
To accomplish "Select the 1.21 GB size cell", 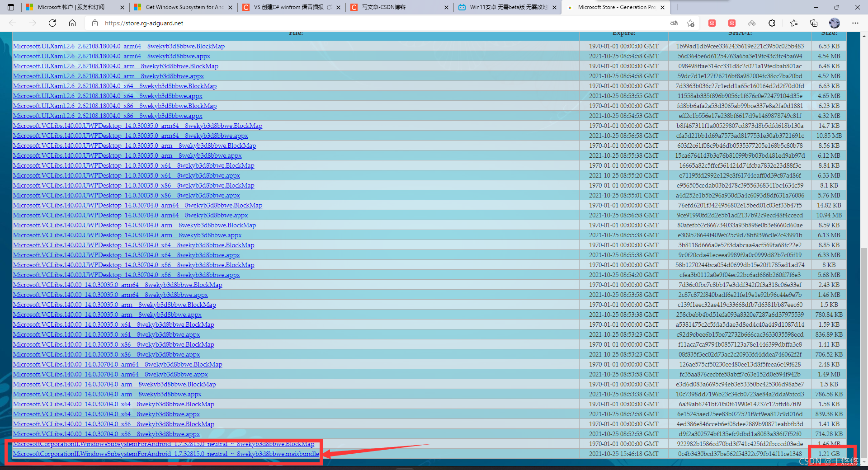I will [829, 454].
